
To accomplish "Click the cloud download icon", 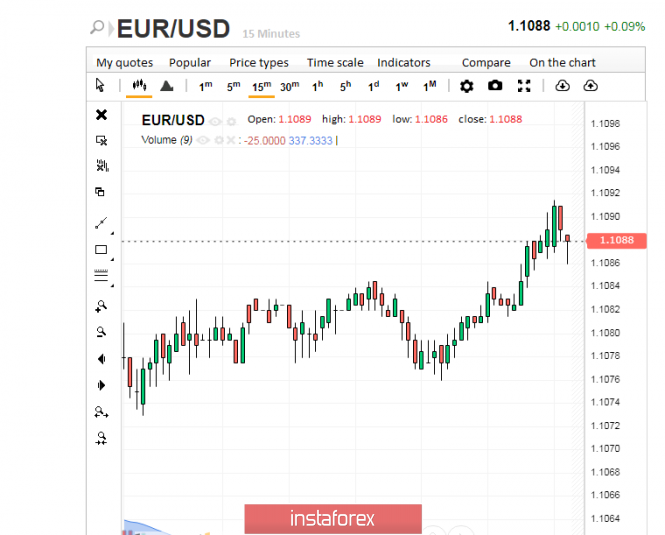I will click(x=562, y=86).
